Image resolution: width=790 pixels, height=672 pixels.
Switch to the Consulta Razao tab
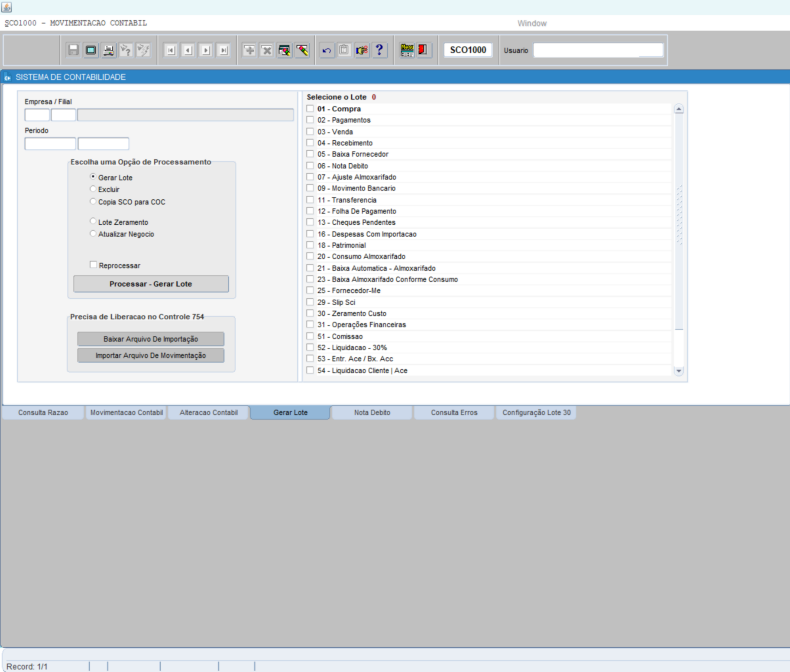[x=43, y=413]
